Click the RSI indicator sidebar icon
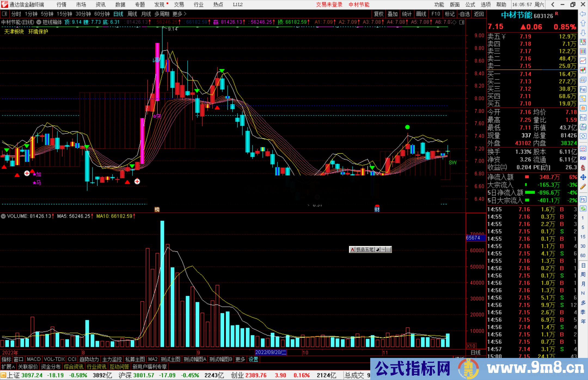588x380 pixels. (583, 158)
